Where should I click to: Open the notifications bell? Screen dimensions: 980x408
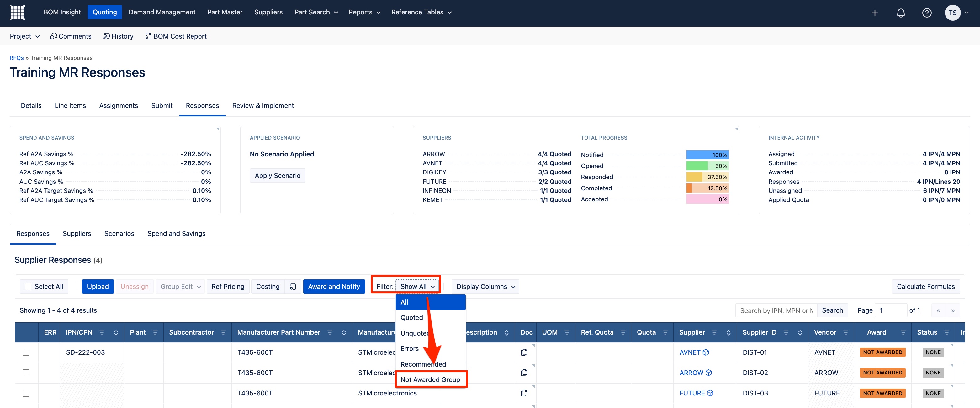point(900,13)
